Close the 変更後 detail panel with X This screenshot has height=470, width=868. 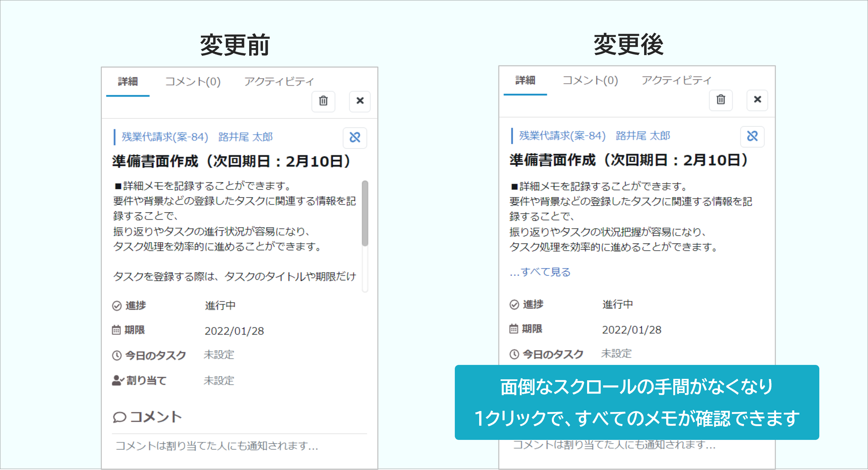pyautogui.click(x=757, y=100)
